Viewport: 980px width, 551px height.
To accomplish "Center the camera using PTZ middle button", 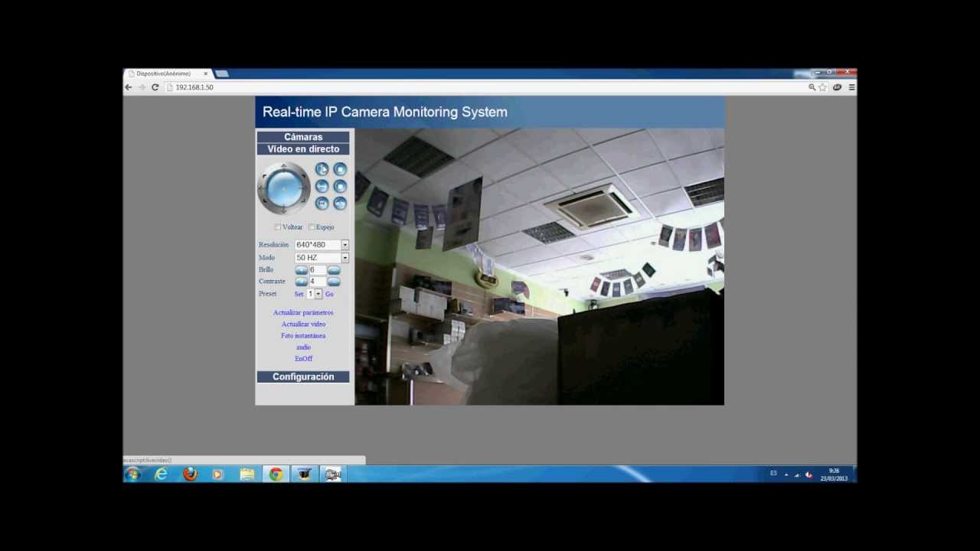I will (284, 187).
